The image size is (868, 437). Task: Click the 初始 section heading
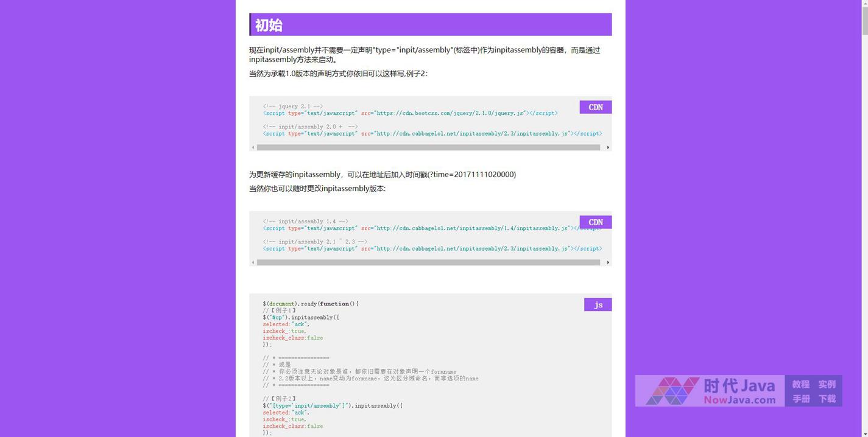point(269,25)
